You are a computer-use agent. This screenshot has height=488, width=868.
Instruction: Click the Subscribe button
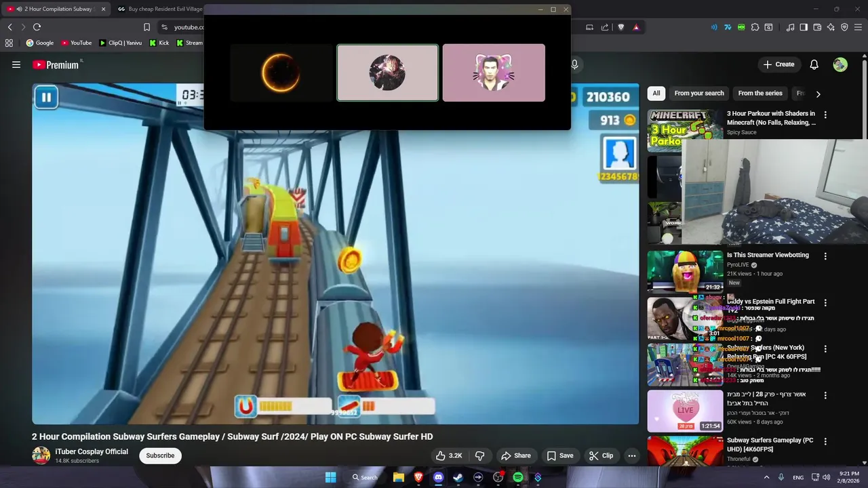160,455
